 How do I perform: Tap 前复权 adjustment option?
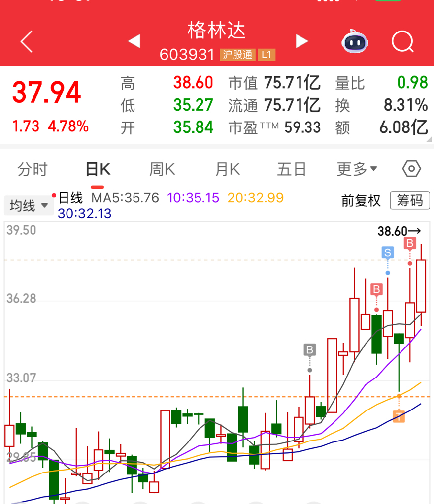coord(361,201)
